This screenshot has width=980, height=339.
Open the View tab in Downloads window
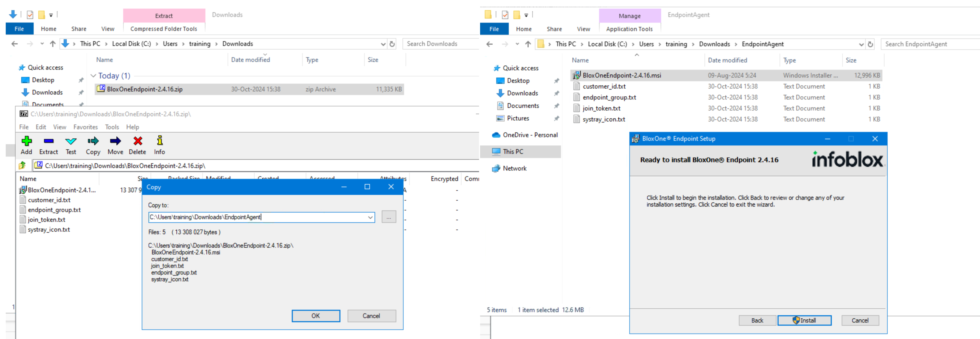point(108,29)
